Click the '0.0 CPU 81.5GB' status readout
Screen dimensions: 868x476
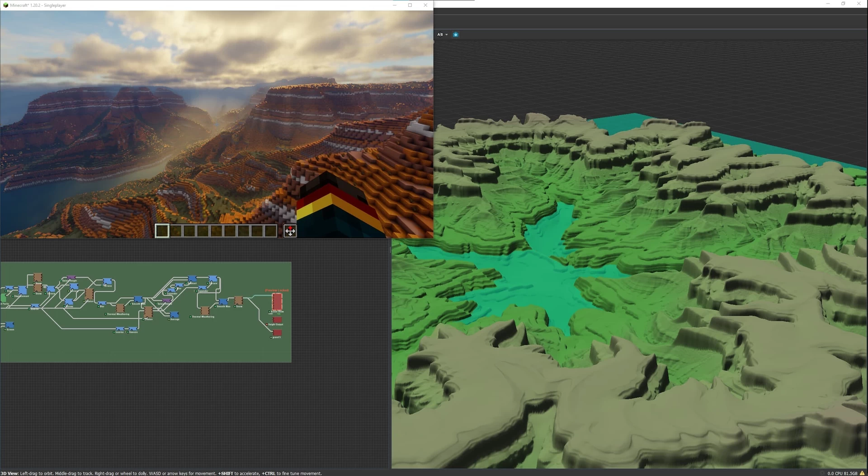point(842,473)
